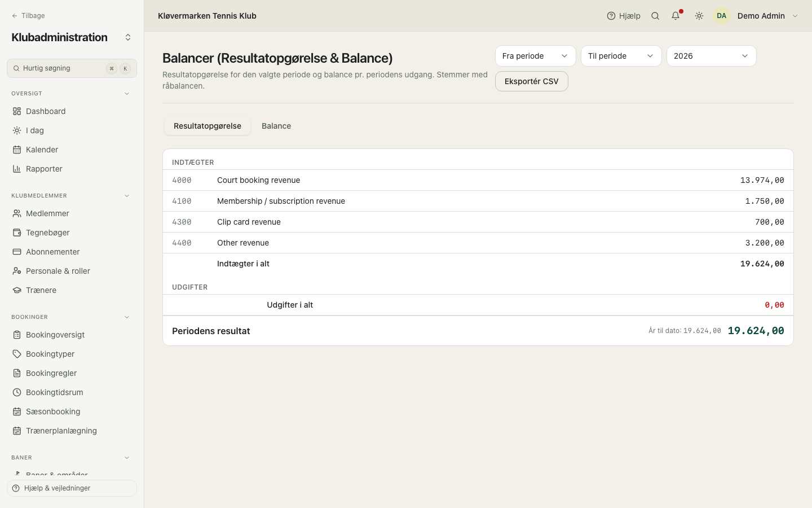Focus the Hurtig søgning search field
The height and width of the screenshot is (508, 812).
(x=72, y=68)
